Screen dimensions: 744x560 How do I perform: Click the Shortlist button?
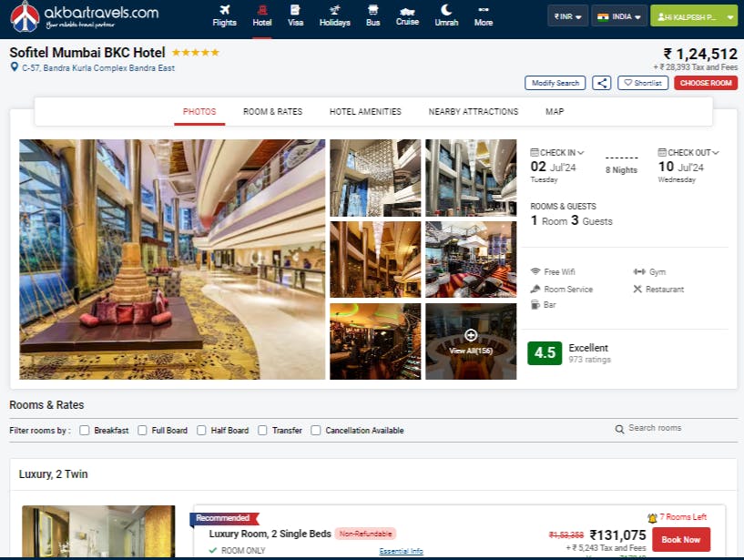tap(643, 83)
